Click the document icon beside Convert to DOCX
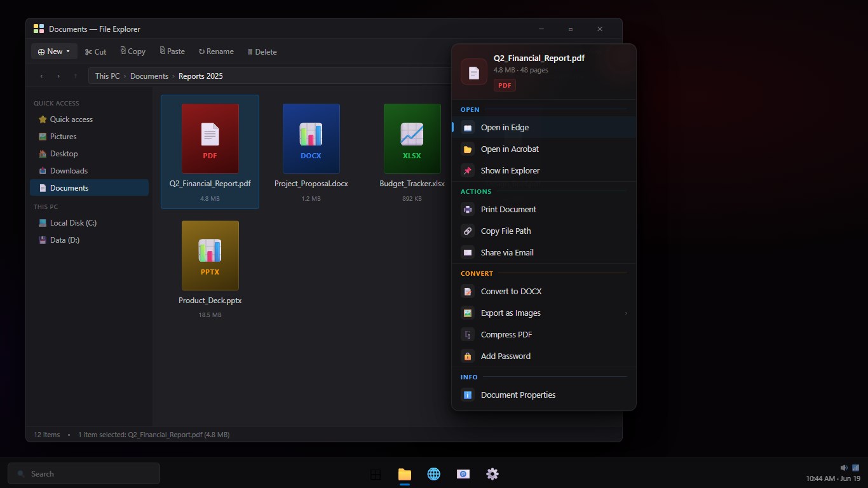Viewport: 868px width, 488px height. pos(468,292)
